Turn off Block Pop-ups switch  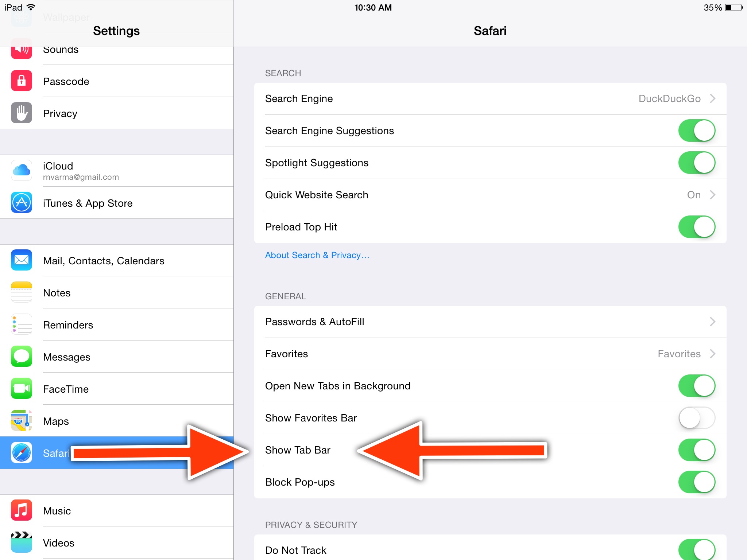(697, 482)
